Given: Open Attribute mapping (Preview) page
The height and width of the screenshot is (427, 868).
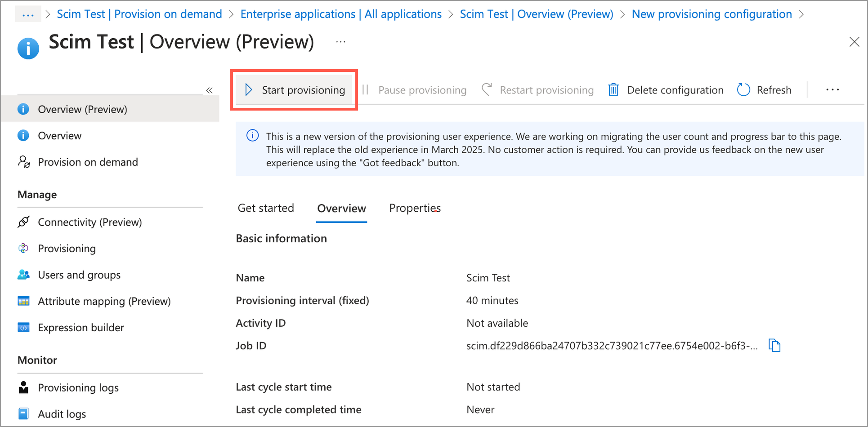Looking at the screenshot, I should (x=104, y=301).
